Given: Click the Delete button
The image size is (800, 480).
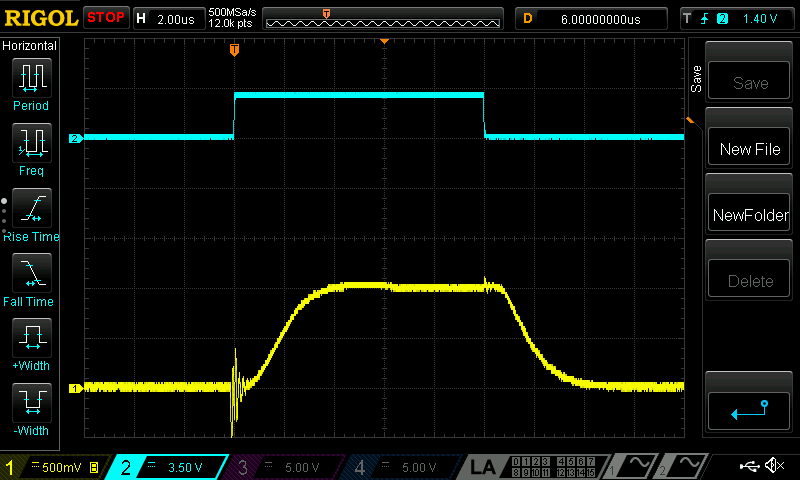Looking at the screenshot, I should pos(749,279).
